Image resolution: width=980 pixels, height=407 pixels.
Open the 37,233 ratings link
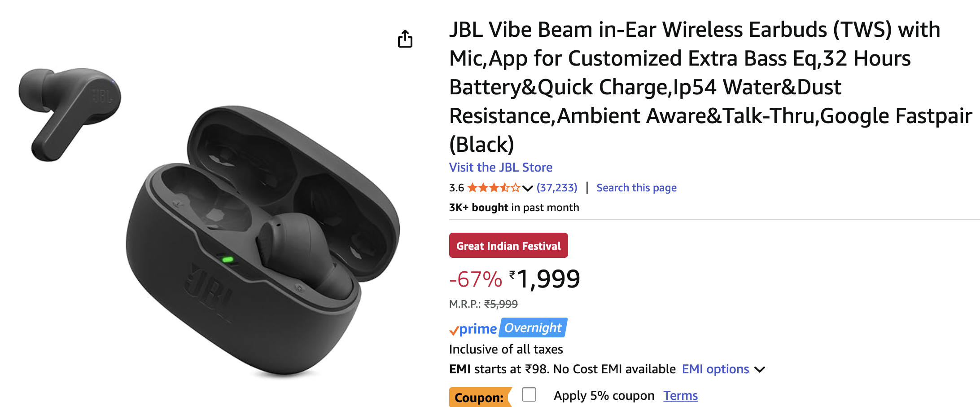click(x=557, y=188)
